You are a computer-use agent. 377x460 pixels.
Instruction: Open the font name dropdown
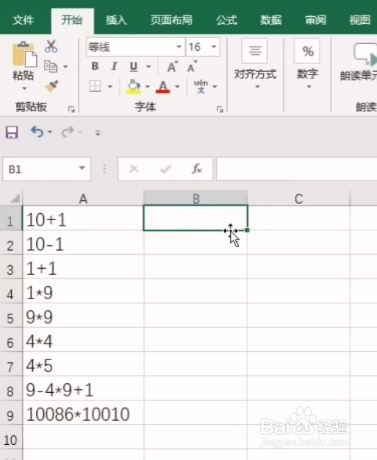179,47
